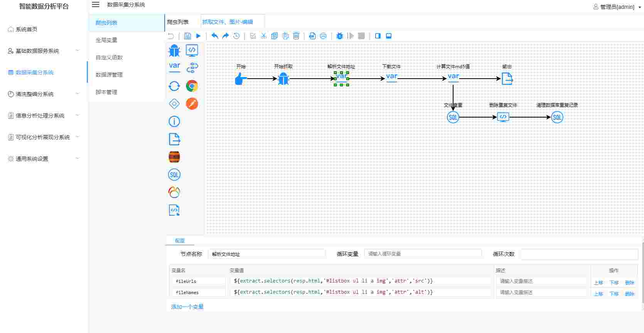Open 自定义函数 in the submenu
This screenshot has width=644, height=333.
click(x=126, y=57)
